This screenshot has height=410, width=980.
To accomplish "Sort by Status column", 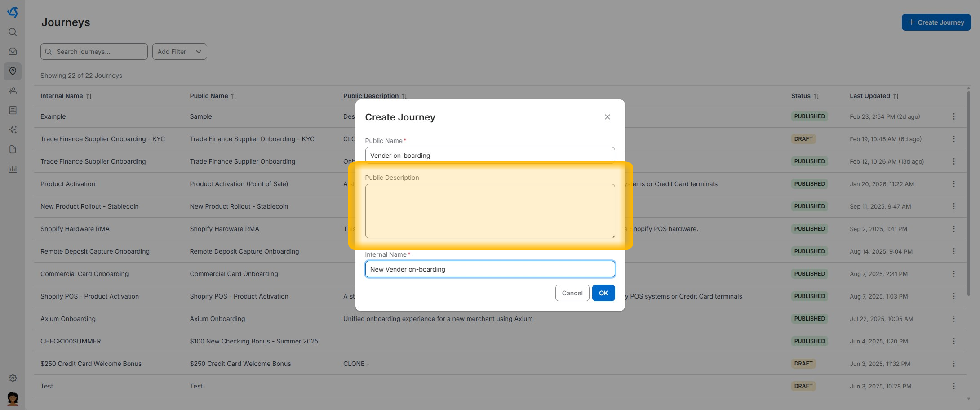I will 816,96.
